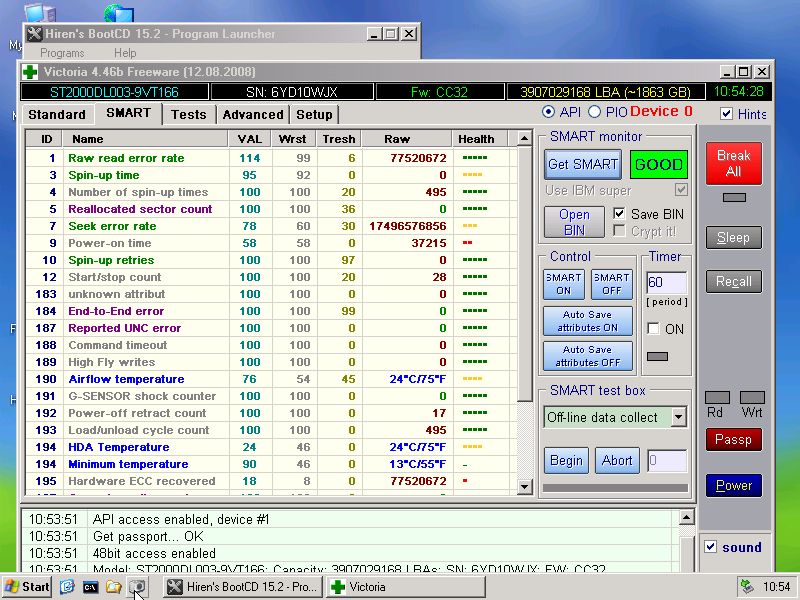Click SMART table scrollbar down arrow
Screen dimensions: 800x600
click(x=524, y=487)
